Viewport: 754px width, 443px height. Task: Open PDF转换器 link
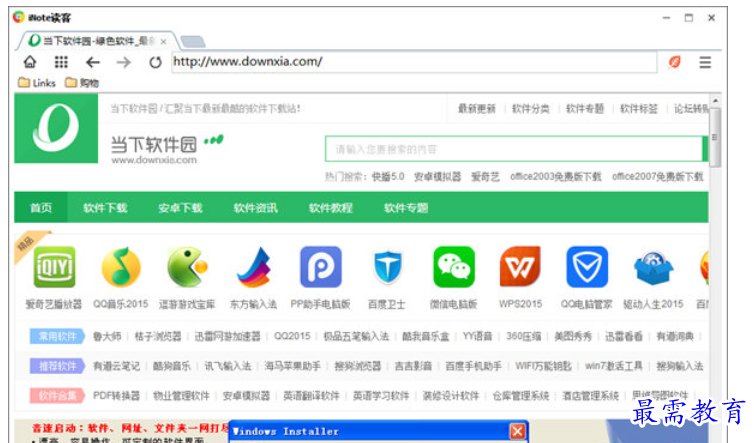point(116,396)
